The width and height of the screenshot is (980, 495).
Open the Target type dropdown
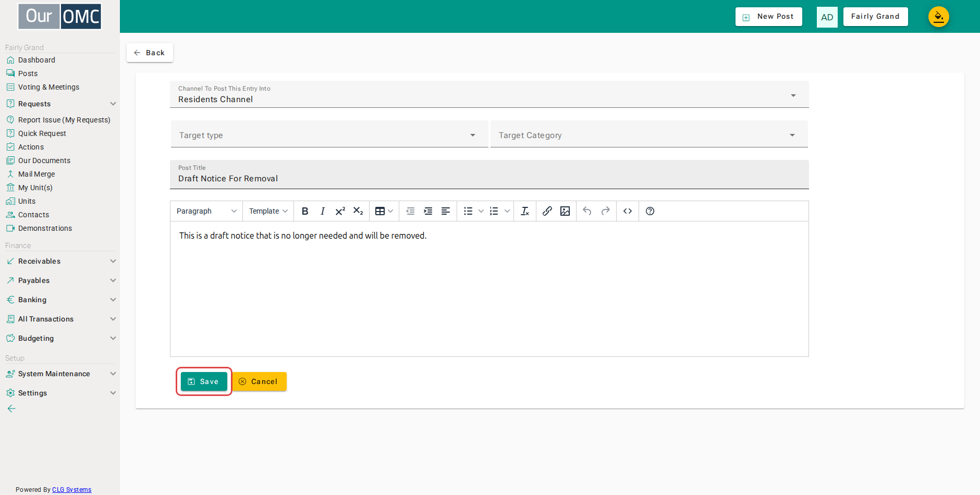329,134
